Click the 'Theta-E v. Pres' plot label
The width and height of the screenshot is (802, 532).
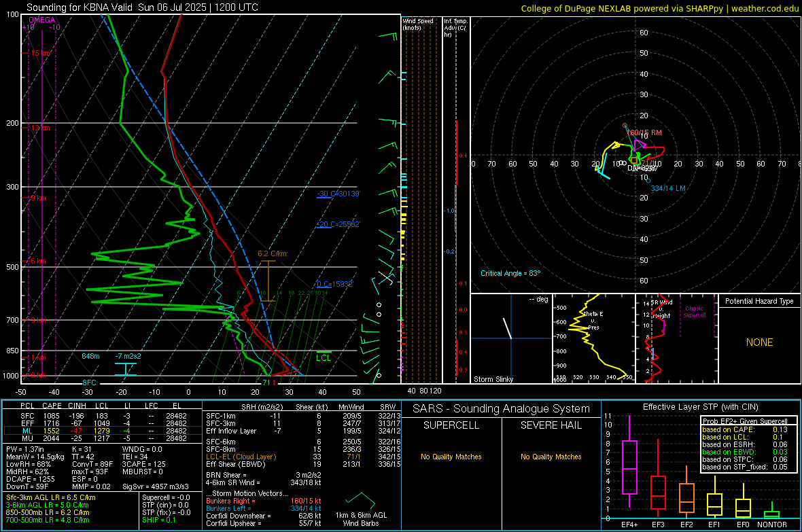pyautogui.click(x=593, y=320)
